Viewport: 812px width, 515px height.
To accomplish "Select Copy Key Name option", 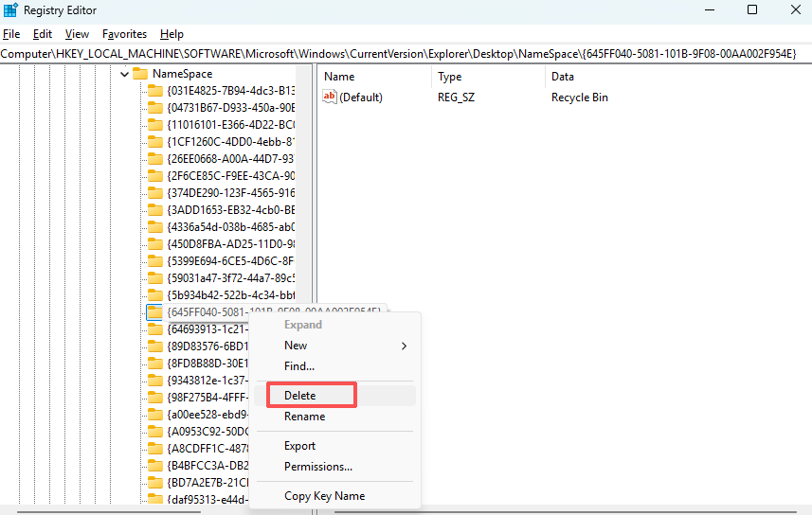I will pos(324,496).
